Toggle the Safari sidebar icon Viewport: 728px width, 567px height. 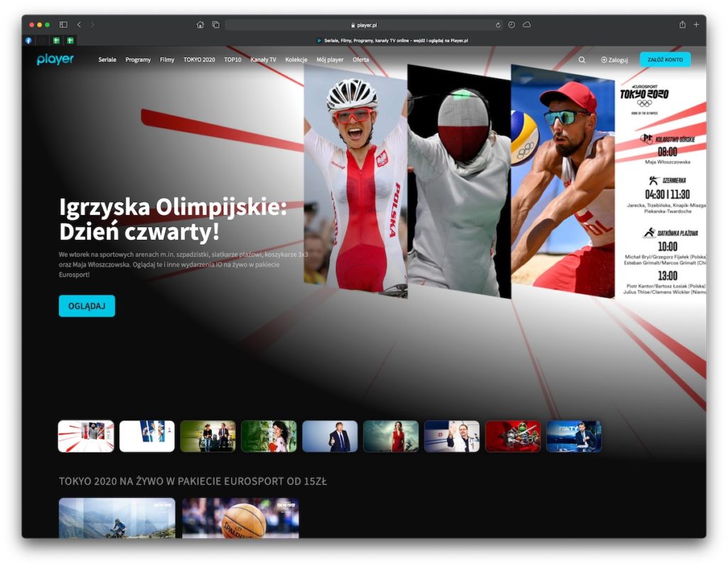click(63, 25)
